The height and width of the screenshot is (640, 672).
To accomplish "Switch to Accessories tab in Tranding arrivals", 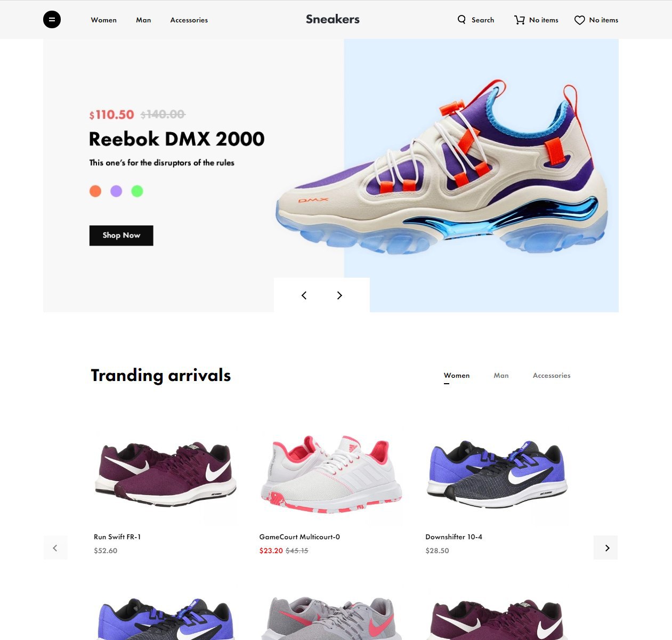I will [552, 376].
